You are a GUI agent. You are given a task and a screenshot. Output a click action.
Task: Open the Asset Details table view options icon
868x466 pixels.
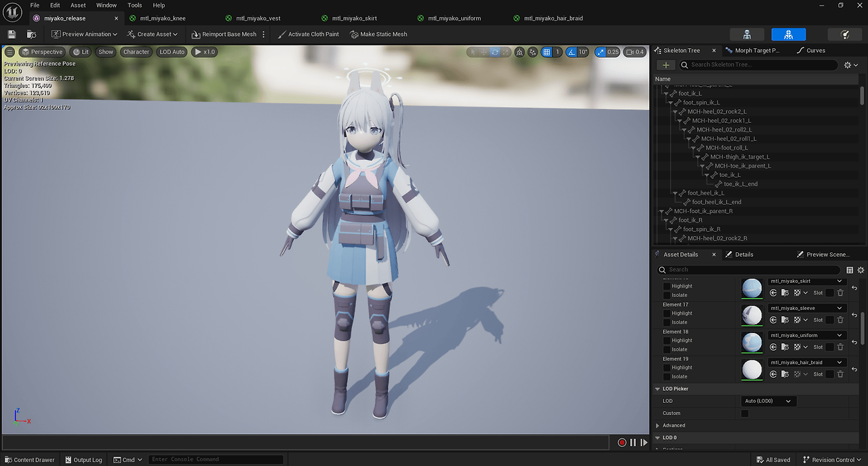click(850, 269)
